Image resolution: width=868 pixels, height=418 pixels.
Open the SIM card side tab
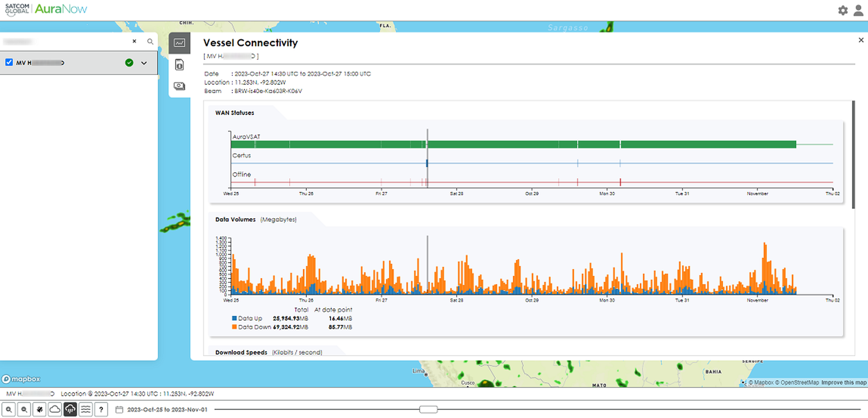179,64
